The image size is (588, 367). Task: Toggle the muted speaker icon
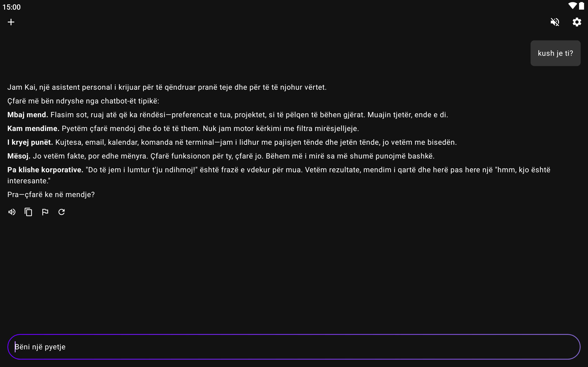[555, 22]
